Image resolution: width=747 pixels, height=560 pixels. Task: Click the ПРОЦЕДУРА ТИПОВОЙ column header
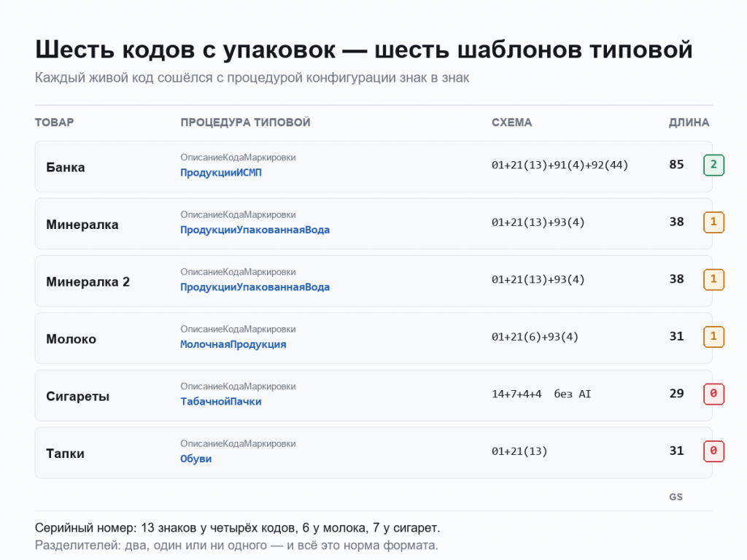(245, 122)
